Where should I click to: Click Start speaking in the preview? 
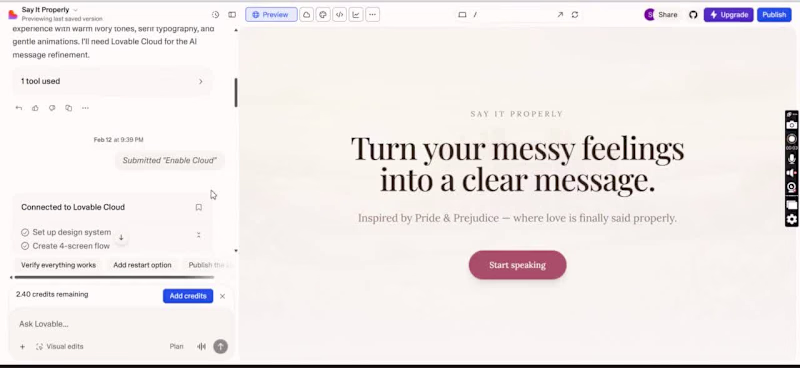517,265
